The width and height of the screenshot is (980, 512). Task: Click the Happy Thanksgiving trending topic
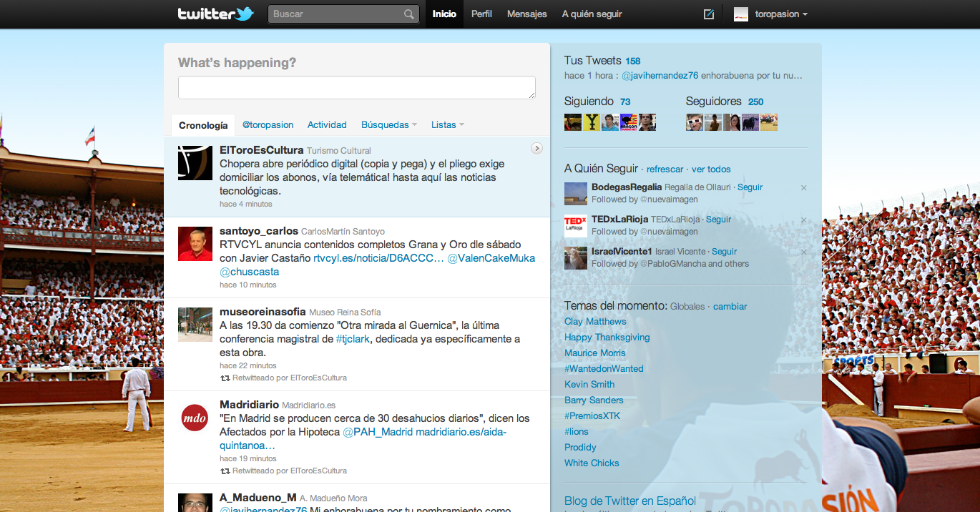coord(607,338)
